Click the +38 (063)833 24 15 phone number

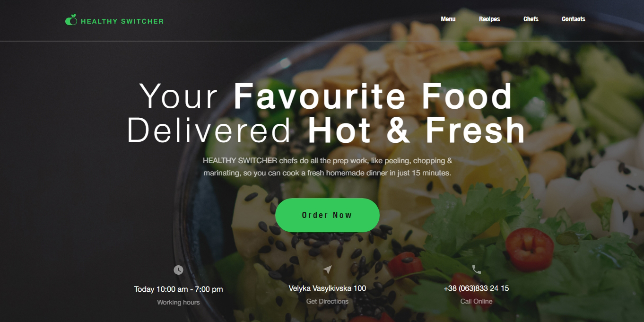coord(476,288)
